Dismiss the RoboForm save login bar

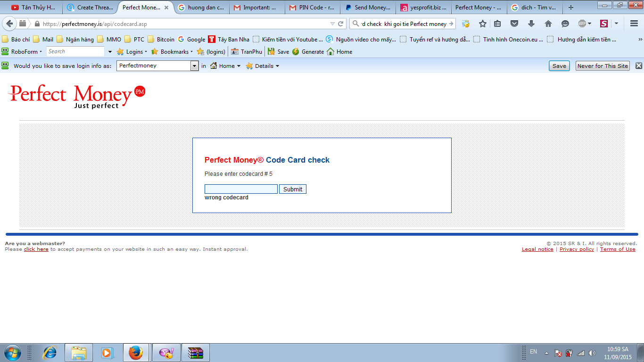(639, 66)
